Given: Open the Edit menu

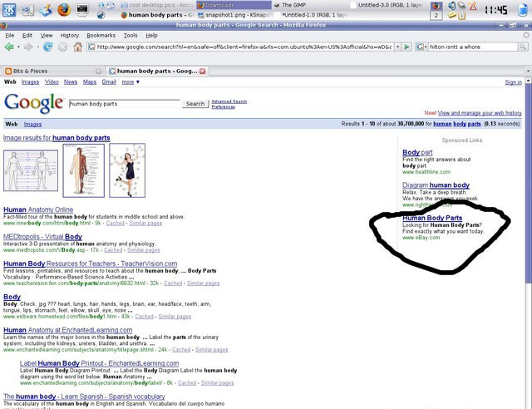Looking at the screenshot, I should (27, 35).
